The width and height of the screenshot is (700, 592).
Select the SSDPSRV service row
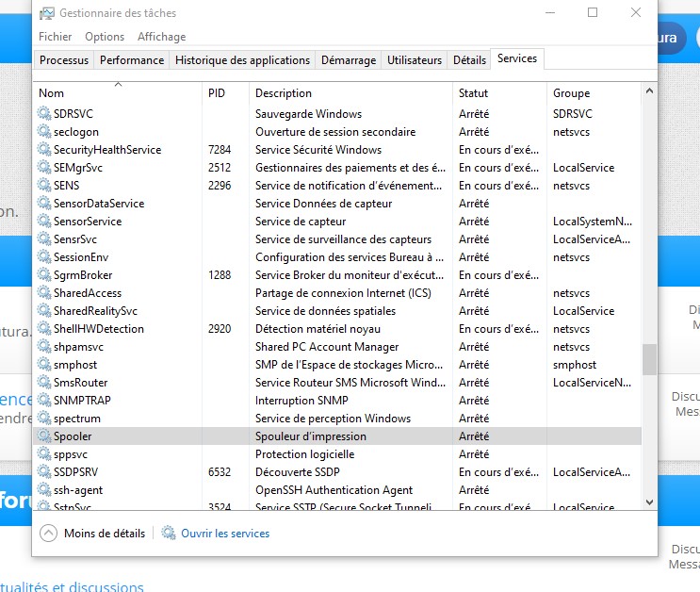(x=283, y=472)
